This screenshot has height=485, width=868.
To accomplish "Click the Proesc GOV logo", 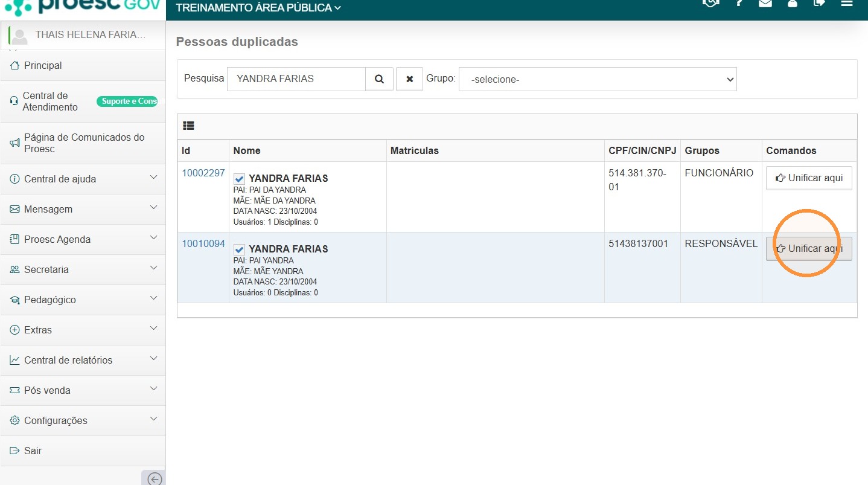I will (x=83, y=7).
